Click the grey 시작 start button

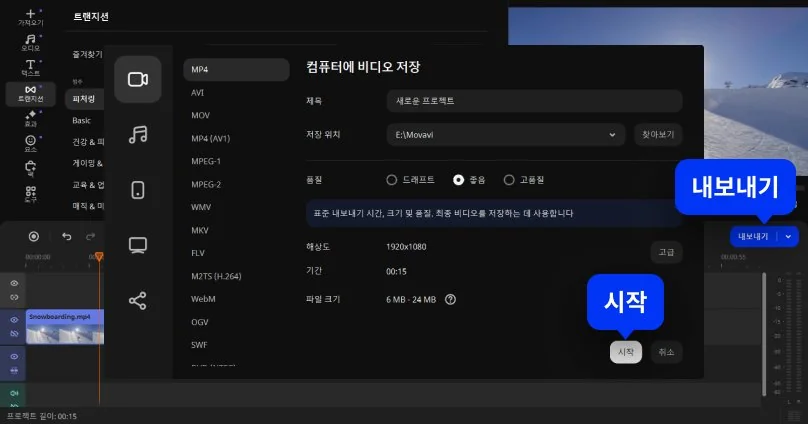pyautogui.click(x=626, y=352)
